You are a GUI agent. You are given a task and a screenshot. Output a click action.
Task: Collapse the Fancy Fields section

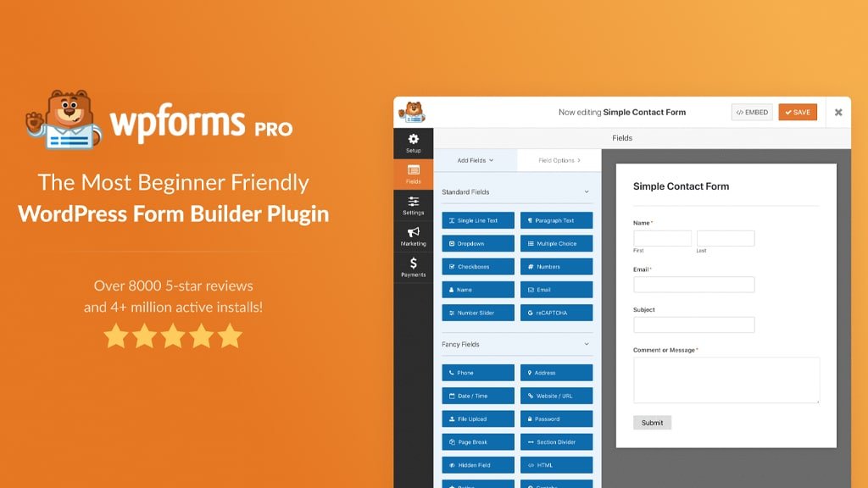tap(587, 344)
